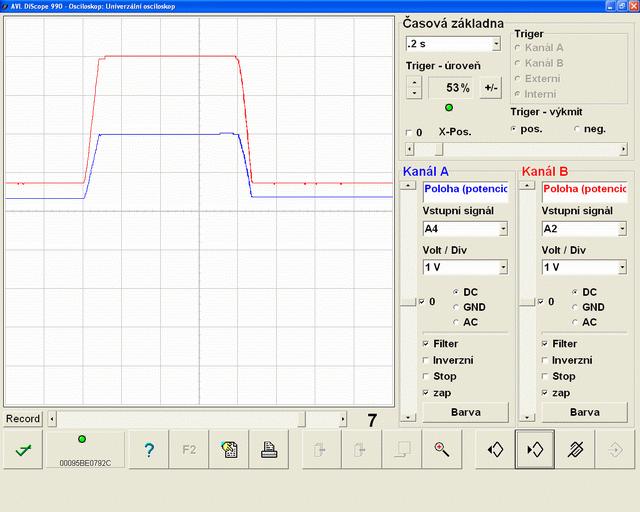The width and height of the screenshot is (640, 512).
Task: Click the Barva button for Kanál A
Action: (x=465, y=411)
